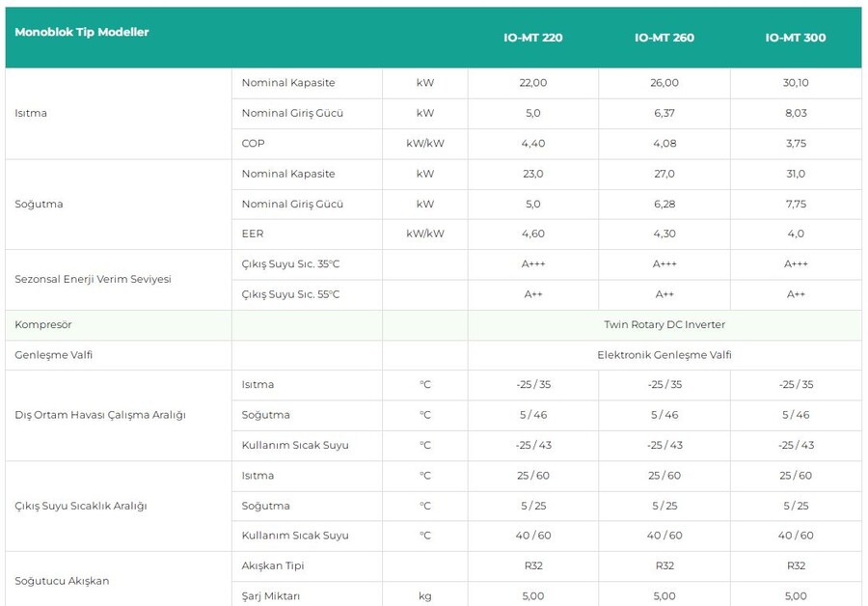Click the Dış Ortam Havası Çalışma Aralığı label
Screen dimensions: 868x606
click(100, 415)
